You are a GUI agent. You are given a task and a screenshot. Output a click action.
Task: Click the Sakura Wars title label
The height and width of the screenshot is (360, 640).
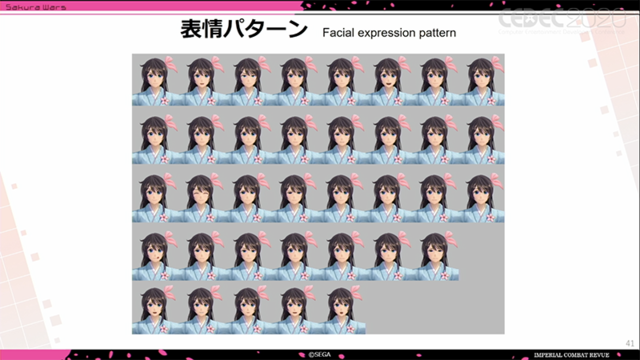coord(36,7)
